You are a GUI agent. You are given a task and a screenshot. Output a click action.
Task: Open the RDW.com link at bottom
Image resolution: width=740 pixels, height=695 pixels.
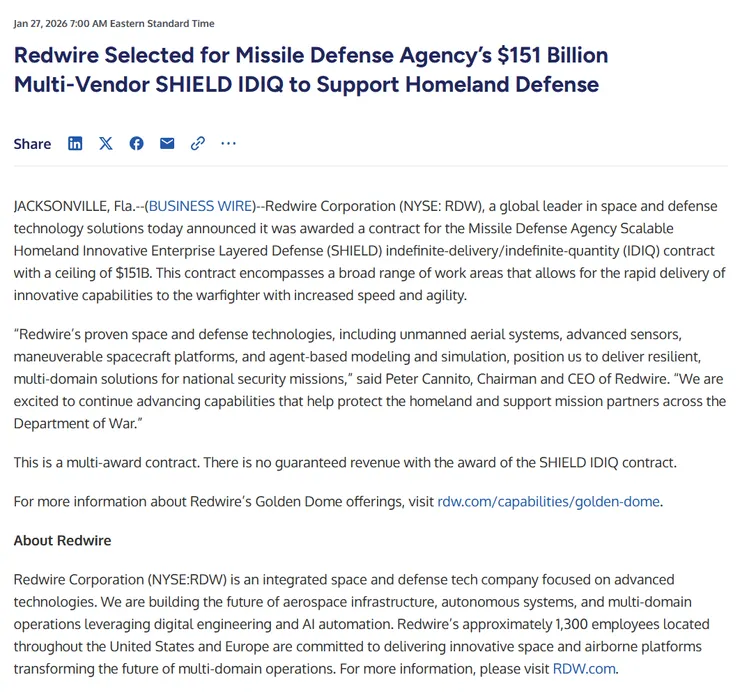tap(584, 669)
